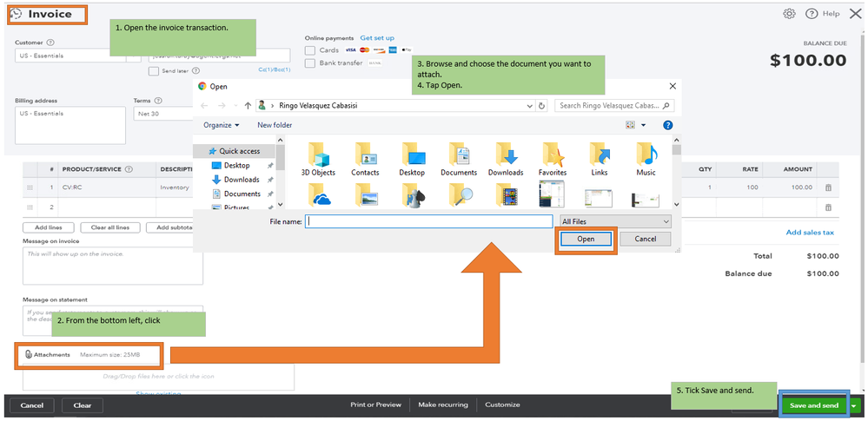The image size is (868, 421).
Task: Click the Get set up link
Action: click(x=377, y=38)
